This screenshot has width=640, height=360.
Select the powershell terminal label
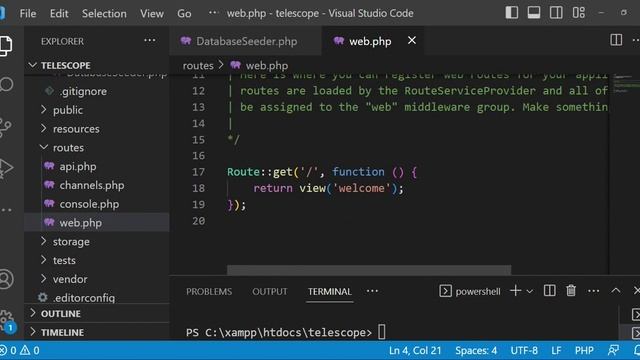tap(470, 291)
